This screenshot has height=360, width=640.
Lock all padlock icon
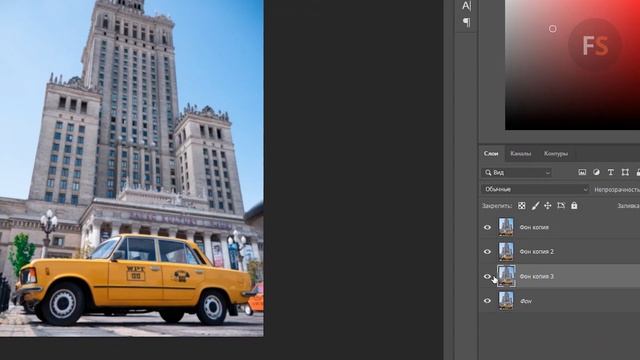[574, 205]
